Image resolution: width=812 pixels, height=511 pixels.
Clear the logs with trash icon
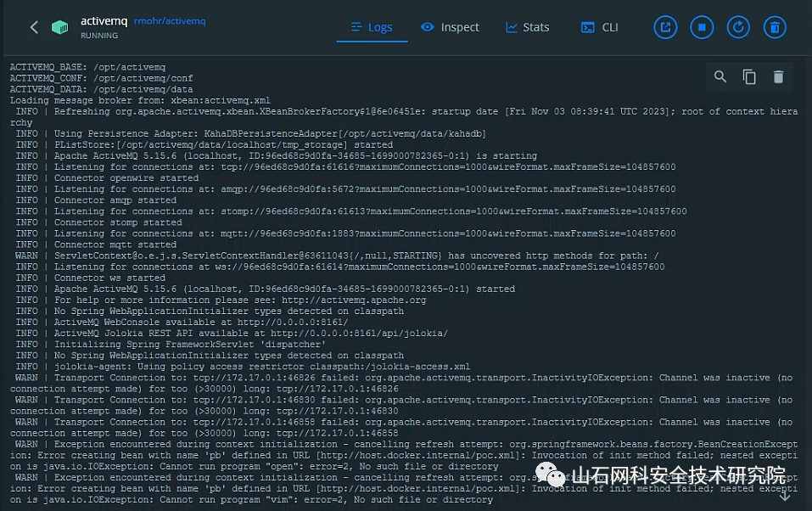pos(778,76)
